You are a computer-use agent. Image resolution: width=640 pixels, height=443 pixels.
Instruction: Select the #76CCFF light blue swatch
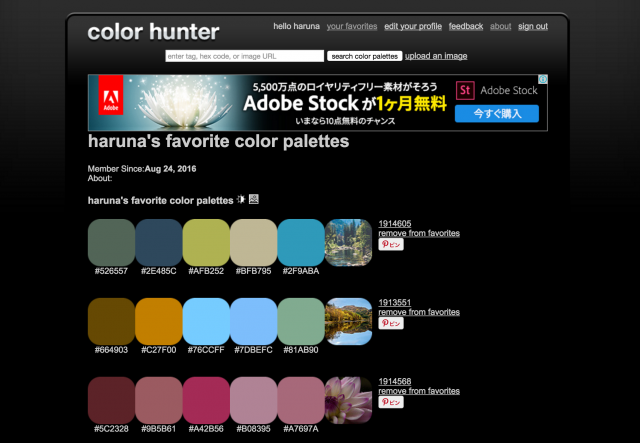pyautogui.click(x=206, y=321)
